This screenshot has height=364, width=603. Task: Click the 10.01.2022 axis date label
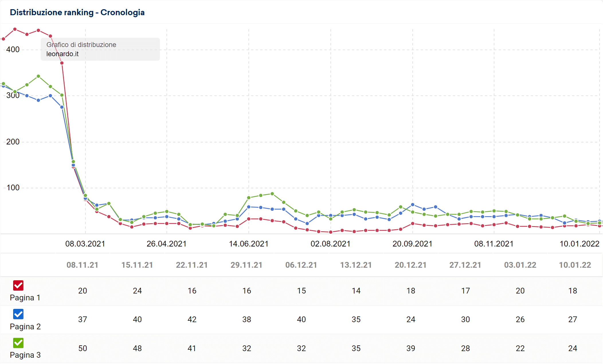579,244
